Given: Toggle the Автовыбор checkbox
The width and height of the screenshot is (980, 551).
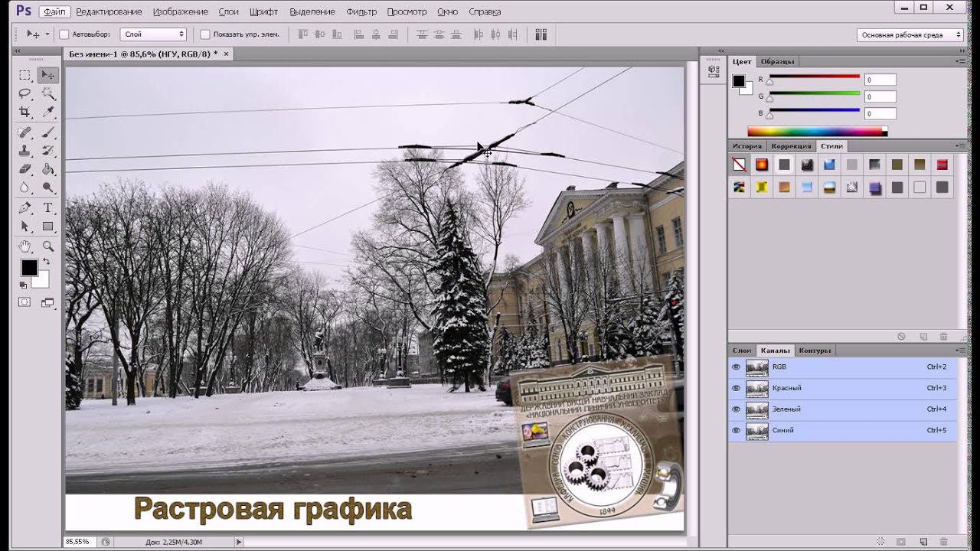Looking at the screenshot, I should click(x=64, y=34).
